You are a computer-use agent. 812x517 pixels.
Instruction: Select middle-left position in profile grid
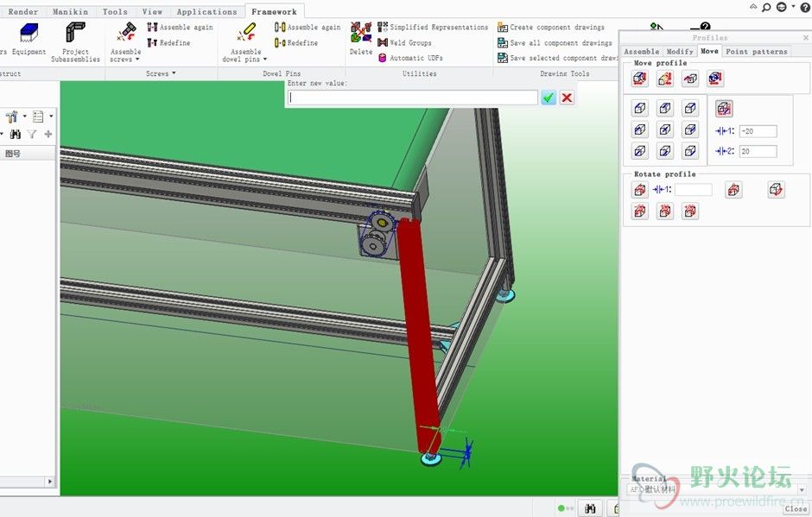(x=640, y=129)
